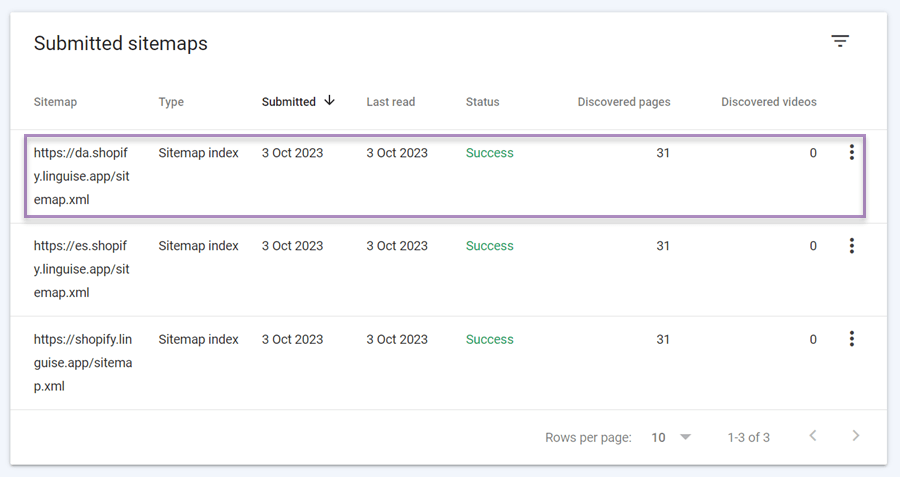The image size is (900, 477).
Task: Click Success status of es.shopify row
Action: pyautogui.click(x=490, y=246)
